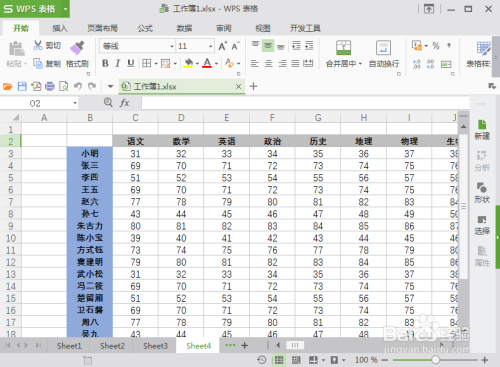Viewport: 500px width, 367px height.
Task: Expand the fill color dropdown arrow
Action: 197,63
